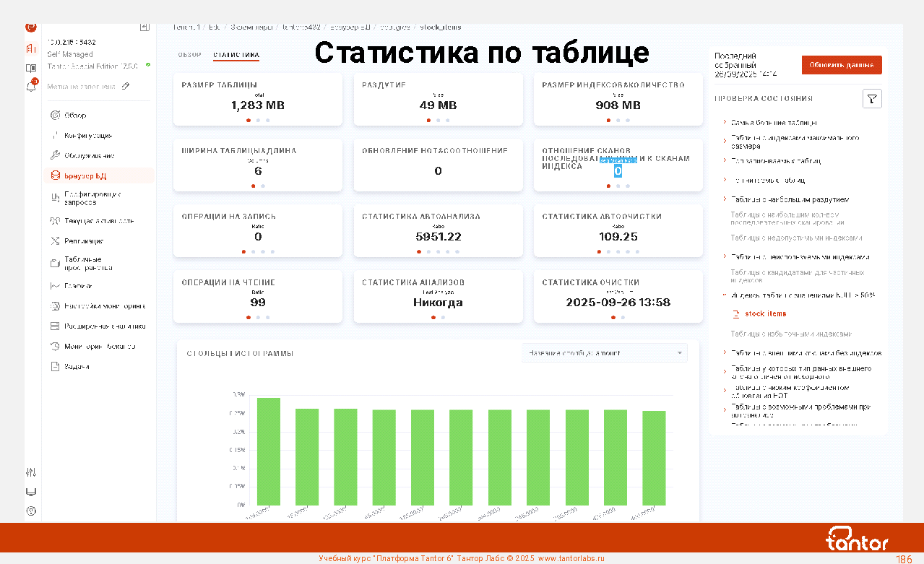Select third dot under Раздутие card
Viewport: 924px width, 564px height.
tap(448, 121)
